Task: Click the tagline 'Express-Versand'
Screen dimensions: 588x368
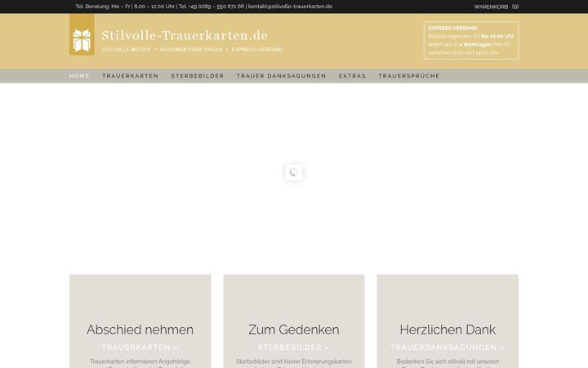Action: click(257, 50)
